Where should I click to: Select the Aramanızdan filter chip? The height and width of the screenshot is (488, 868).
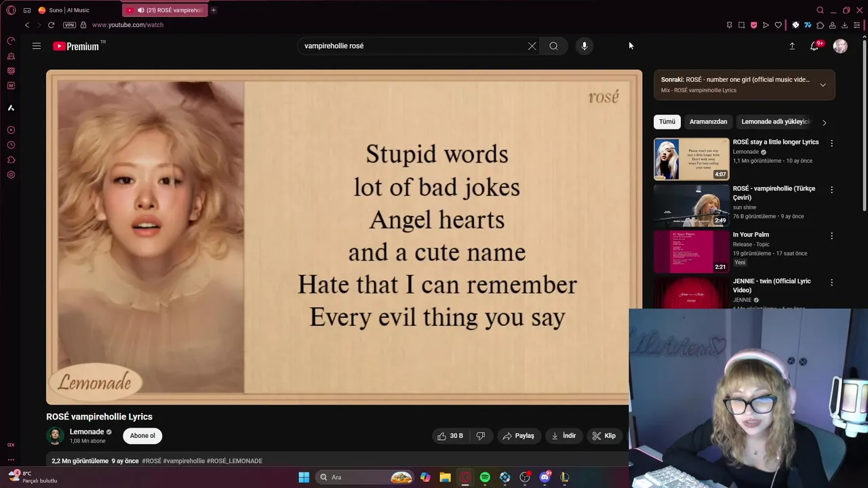point(708,122)
